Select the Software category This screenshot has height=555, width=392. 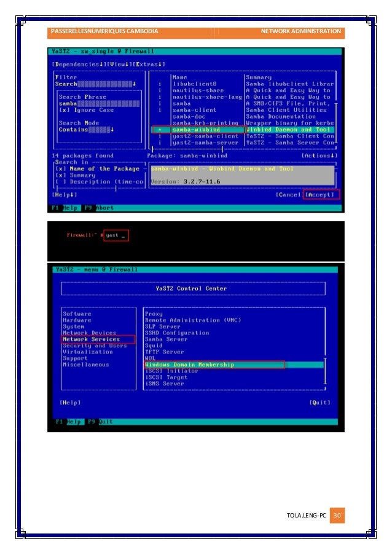tap(77, 313)
